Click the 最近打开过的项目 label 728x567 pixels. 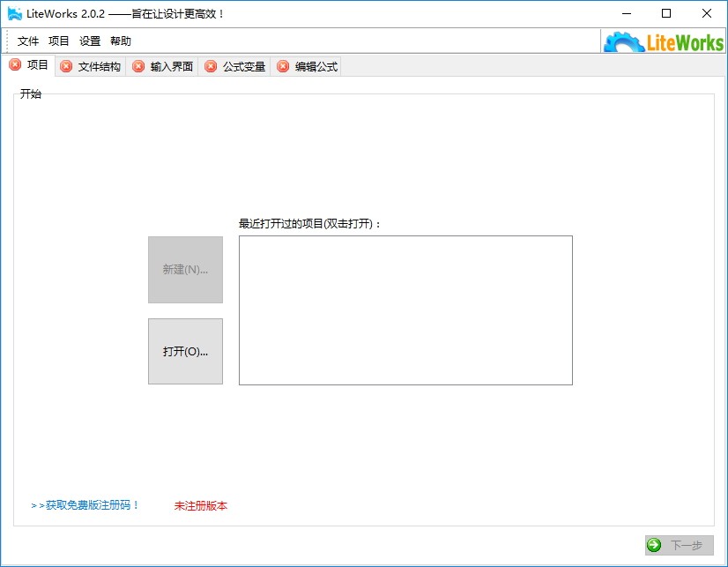pyautogui.click(x=309, y=224)
